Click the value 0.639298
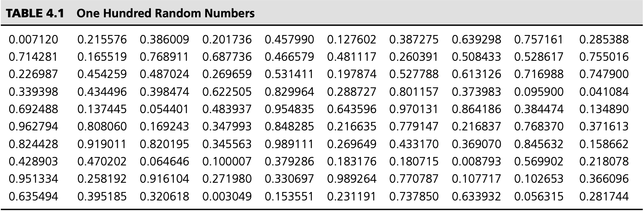This screenshot has width=644, height=211. pos(476,40)
